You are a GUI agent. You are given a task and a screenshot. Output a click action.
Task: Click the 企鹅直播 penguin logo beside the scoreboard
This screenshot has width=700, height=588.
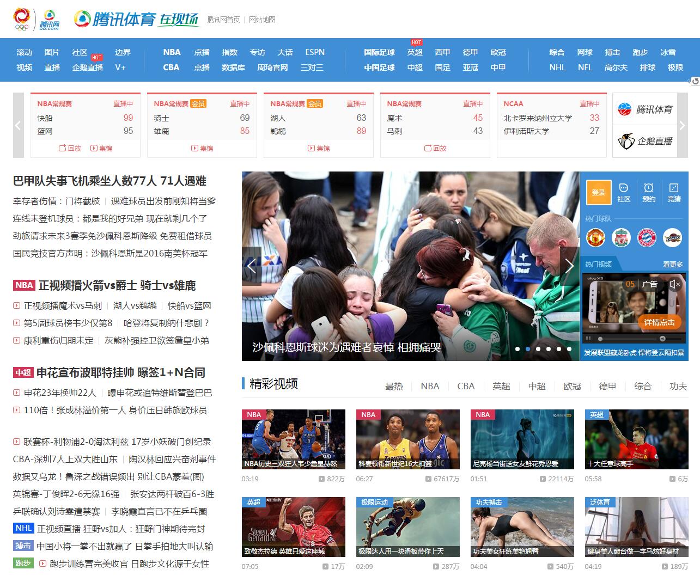[645, 142]
